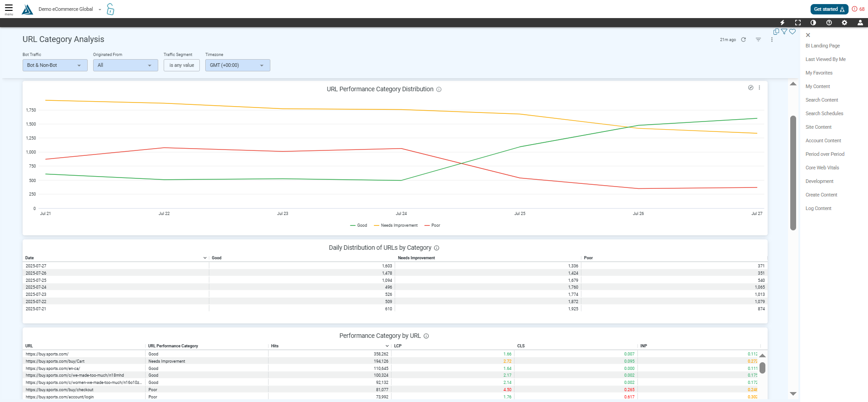Click the copy dashboard icon
This screenshot has height=402, width=868.
[776, 32]
